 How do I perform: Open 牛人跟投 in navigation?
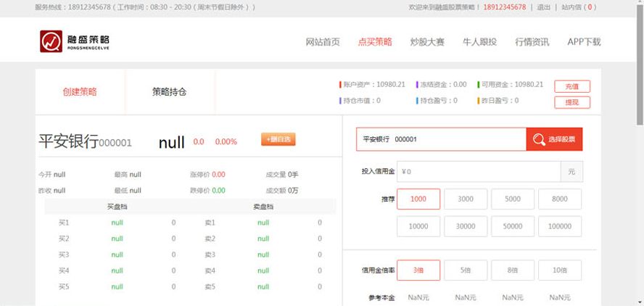point(479,42)
